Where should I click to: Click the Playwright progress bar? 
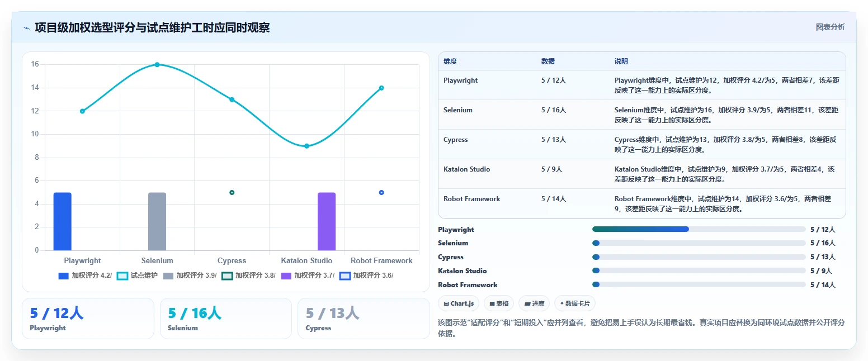[699, 229]
